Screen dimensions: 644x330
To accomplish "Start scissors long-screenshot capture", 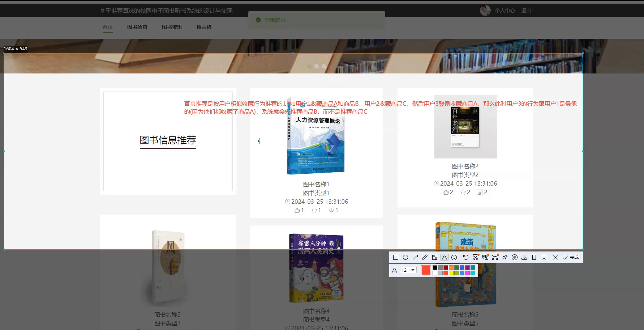I will click(x=476, y=257).
